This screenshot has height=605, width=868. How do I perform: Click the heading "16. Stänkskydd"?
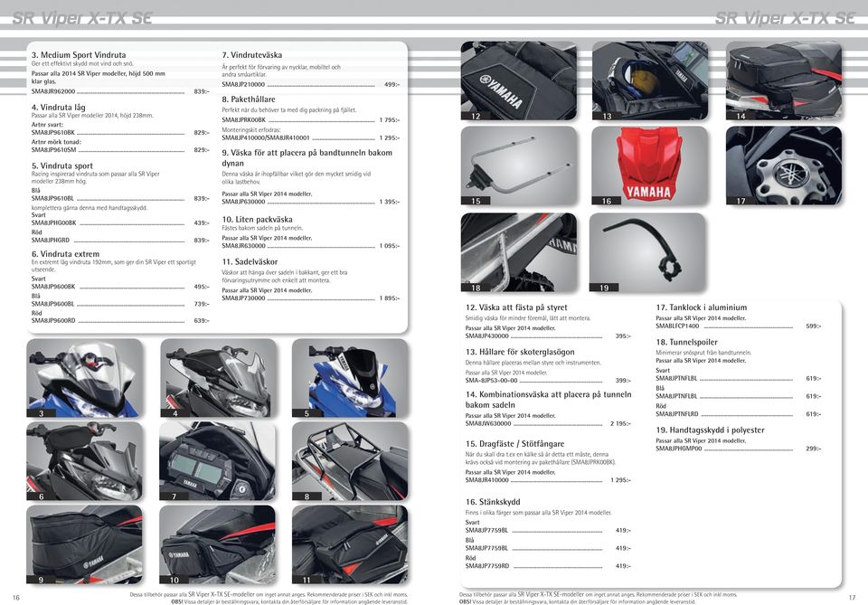point(493,502)
